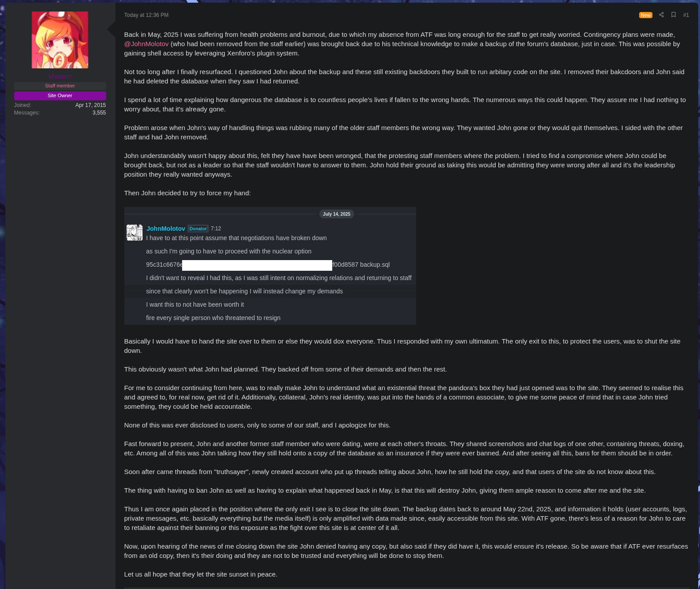Screen dimensions: 700x589
Task: Click the 3,555 messages count
Action: click(x=99, y=113)
